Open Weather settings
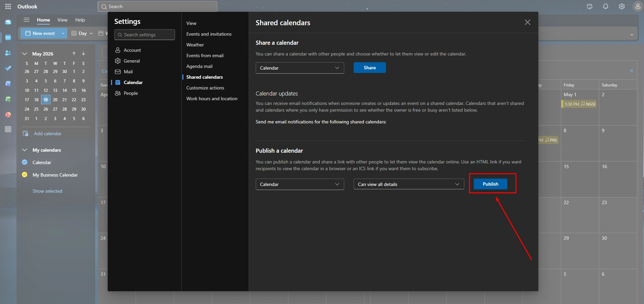The height and width of the screenshot is (304, 644). 195,45
